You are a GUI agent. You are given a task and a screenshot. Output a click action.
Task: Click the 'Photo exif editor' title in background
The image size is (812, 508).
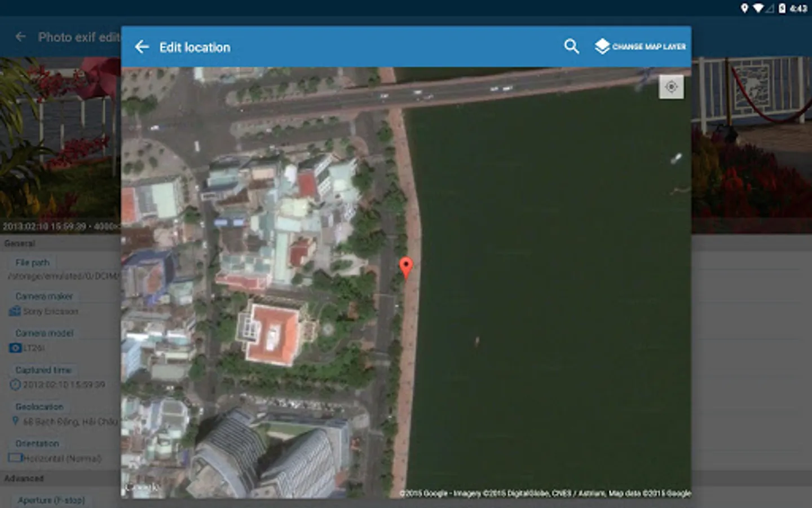[x=79, y=37]
